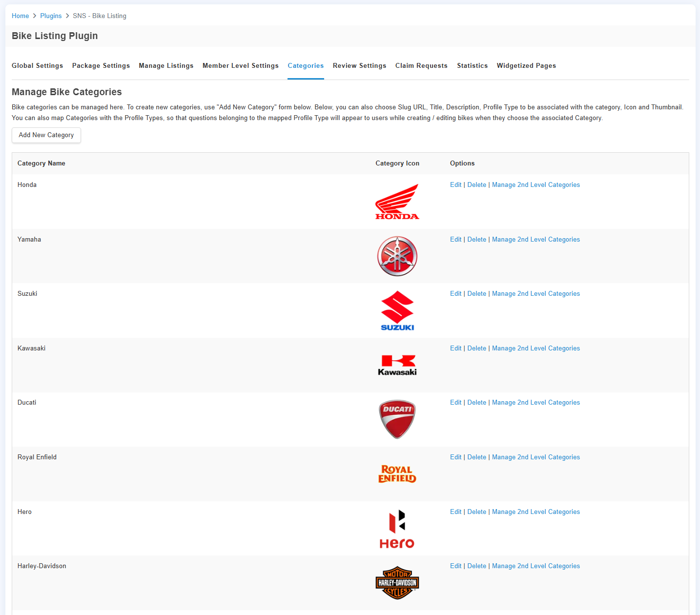Click the Royal Enfield logo icon

[397, 474]
